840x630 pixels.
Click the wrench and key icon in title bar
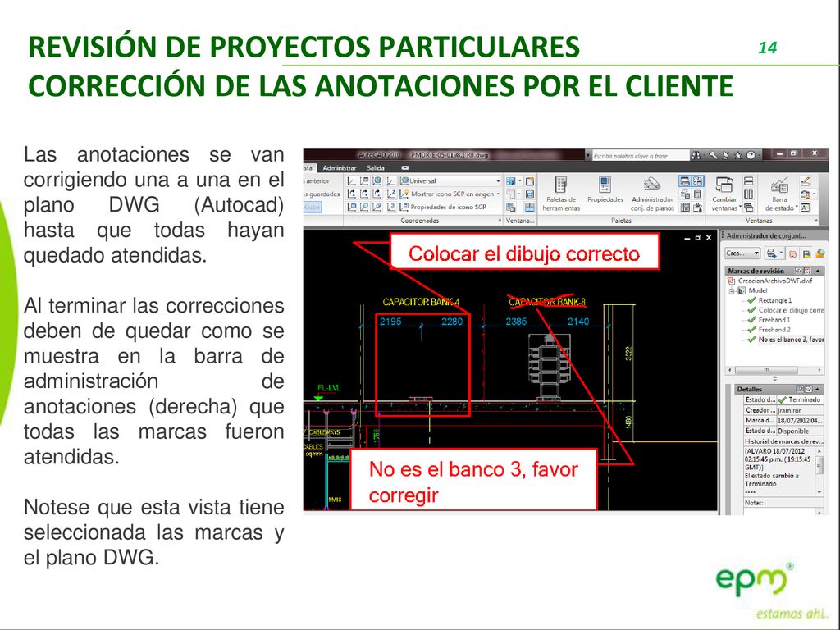[x=713, y=155]
